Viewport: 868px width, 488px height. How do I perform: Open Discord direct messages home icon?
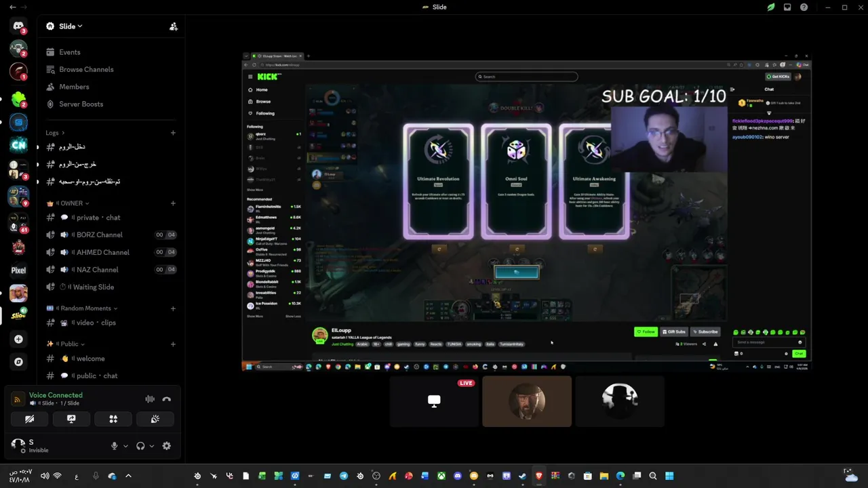[18, 26]
